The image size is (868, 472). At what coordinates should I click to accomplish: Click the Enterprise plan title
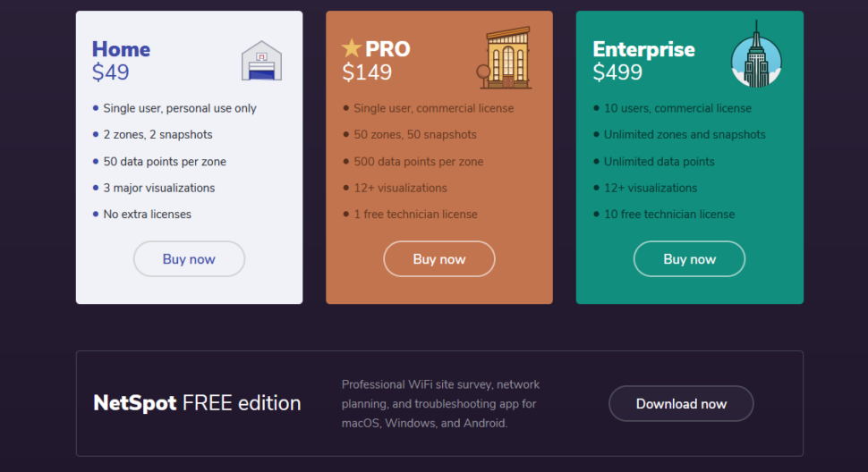pyautogui.click(x=643, y=49)
